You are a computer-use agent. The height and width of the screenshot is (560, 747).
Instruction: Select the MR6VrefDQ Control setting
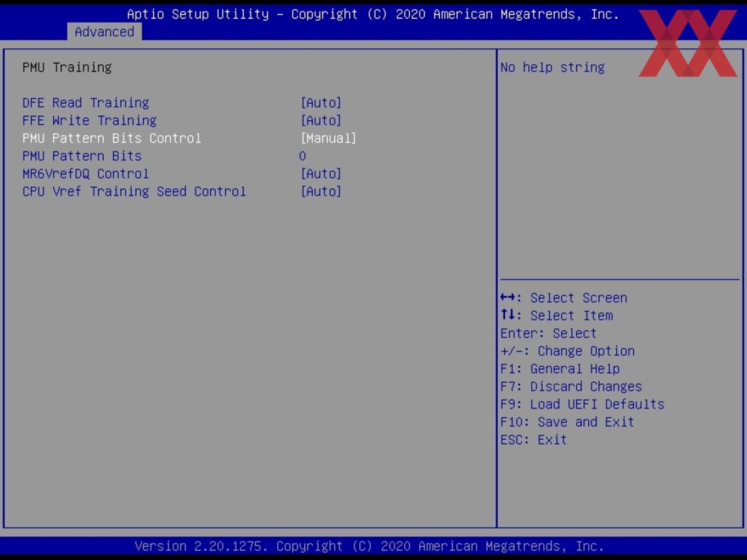[x=86, y=173]
